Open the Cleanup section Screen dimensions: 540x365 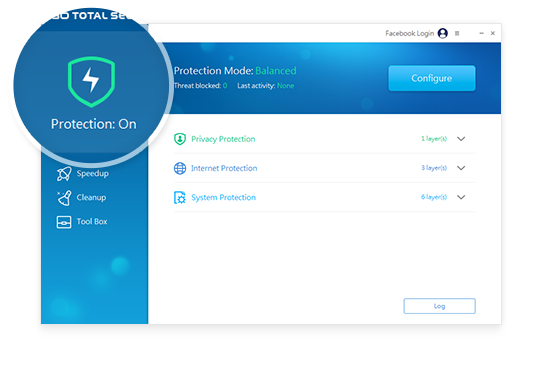(x=91, y=198)
